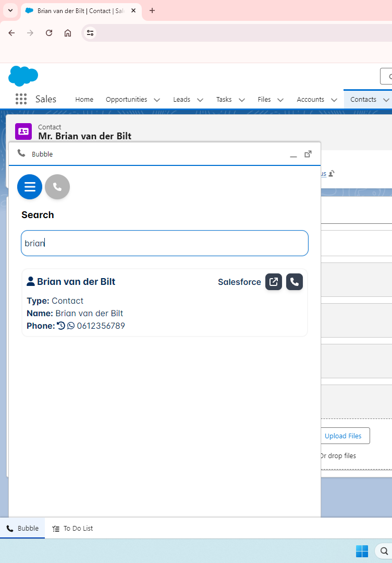Screen dimensions: 392x563
Task: Expand the Opportunities tab dropdown chevron
Action: [157, 100]
